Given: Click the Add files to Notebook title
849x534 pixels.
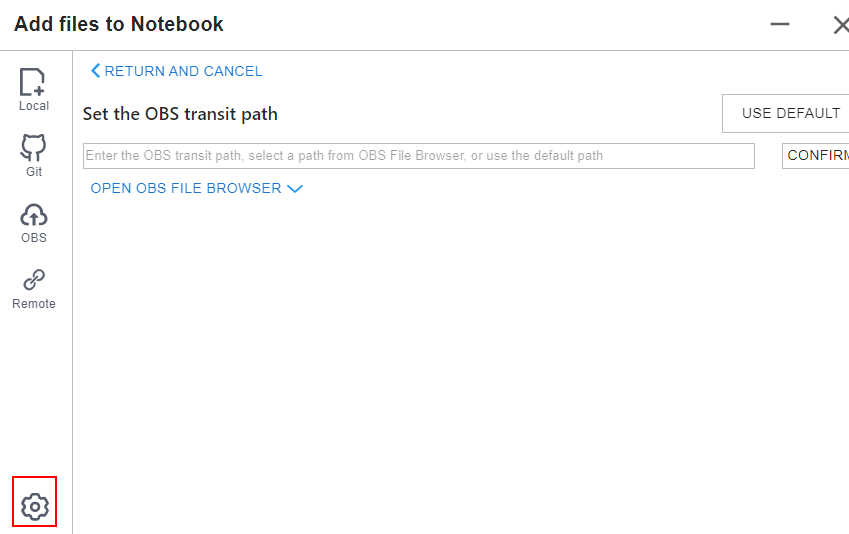Looking at the screenshot, I should (x=119, y=24).
